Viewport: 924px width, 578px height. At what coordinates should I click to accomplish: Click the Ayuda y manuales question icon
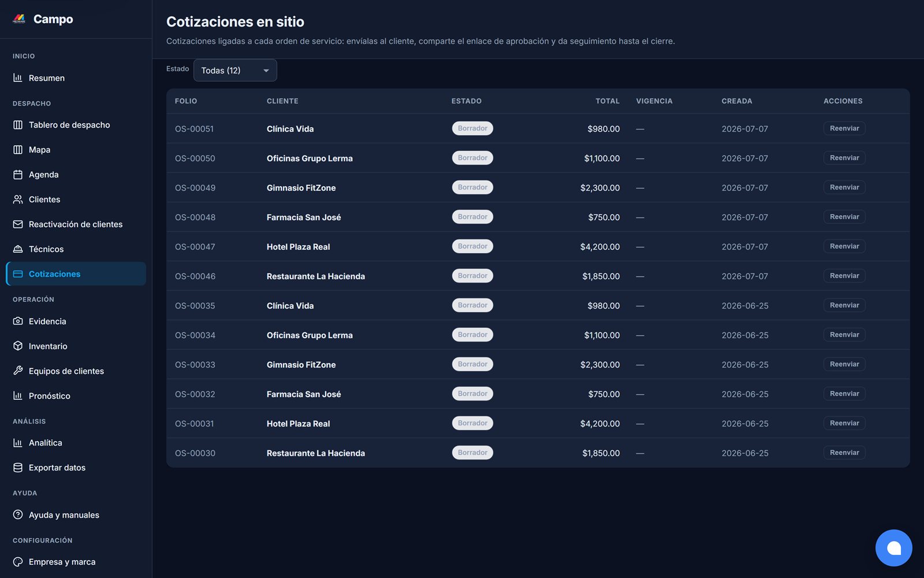point(18,514)
